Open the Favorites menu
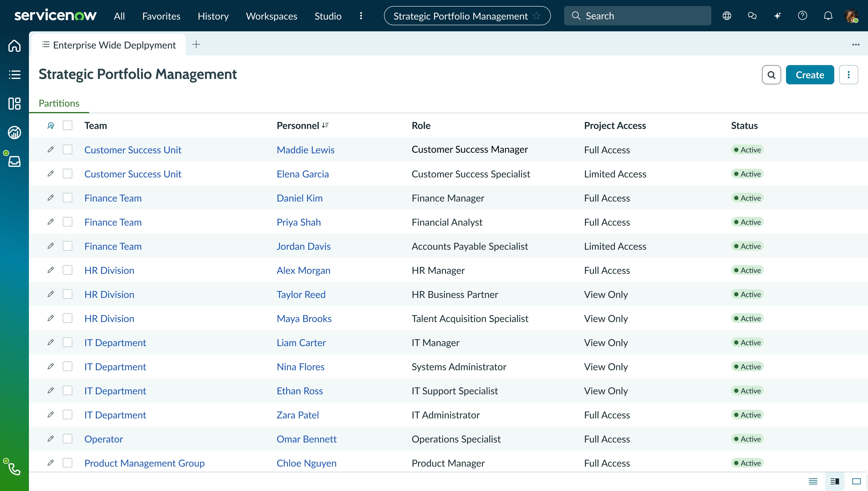The height and width of the screenshot is (491, 868). click(161, 16)
